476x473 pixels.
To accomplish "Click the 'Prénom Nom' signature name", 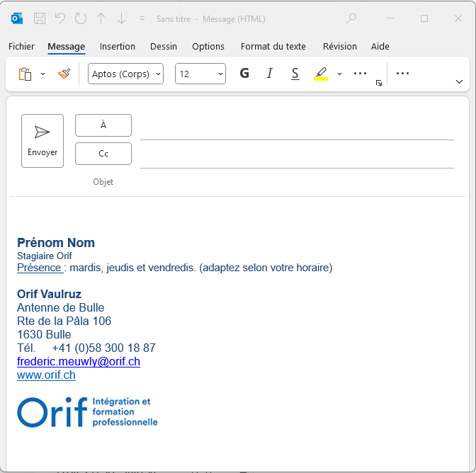I will click(56, 243).
